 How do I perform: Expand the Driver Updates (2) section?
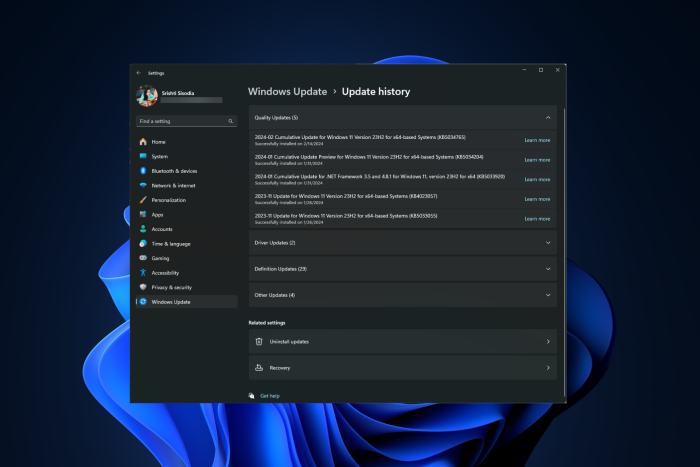(x=403, y=243)
